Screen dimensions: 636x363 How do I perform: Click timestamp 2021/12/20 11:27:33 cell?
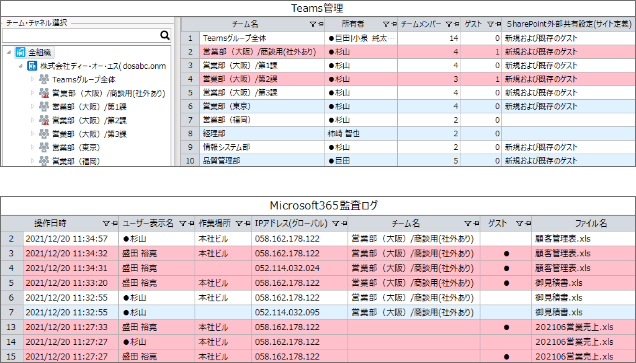pos(71,327)
